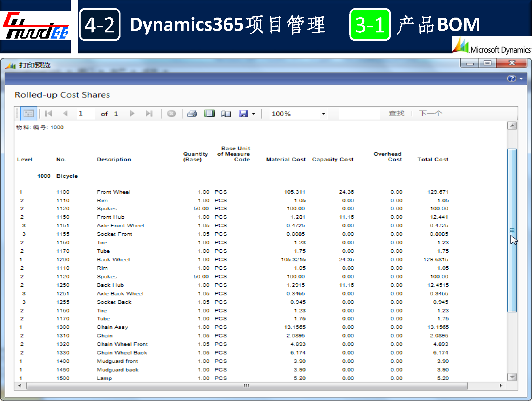Open page setup icon
Screen dimensions: 532x401
(x=226, y=114)
